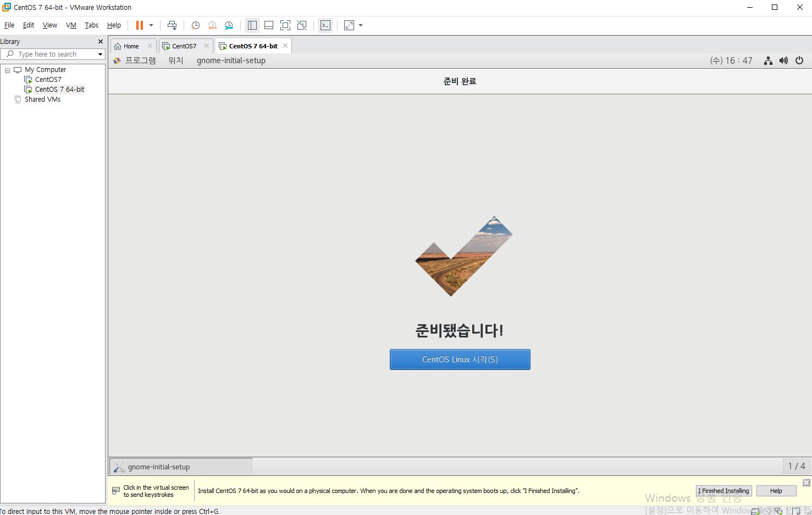Send Ctrl+Alt+Del to the virtual machine
The height and width of the screenshot is (515, 812).
pyautogui.click(x=172, y=25)
